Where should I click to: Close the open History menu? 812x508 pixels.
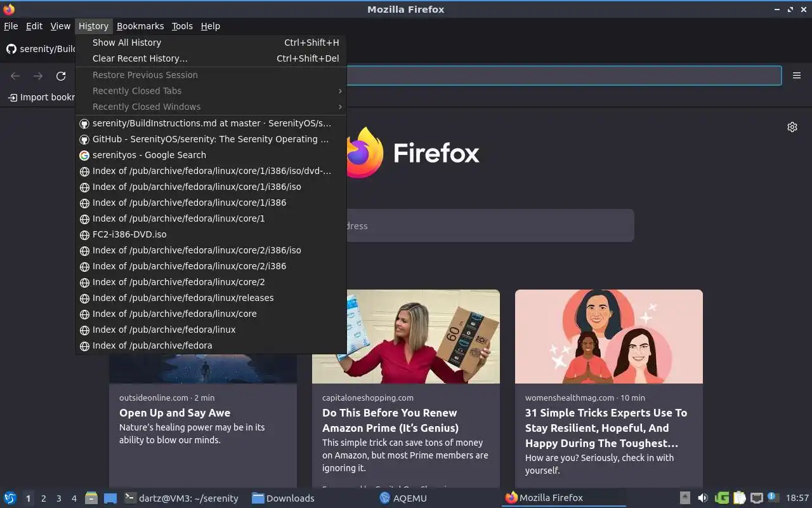93,26
